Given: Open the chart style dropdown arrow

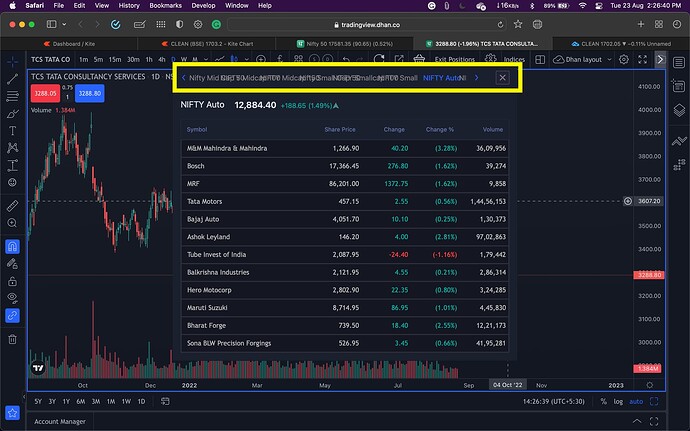Looking at the screenshot, I should tap(246, 59).
